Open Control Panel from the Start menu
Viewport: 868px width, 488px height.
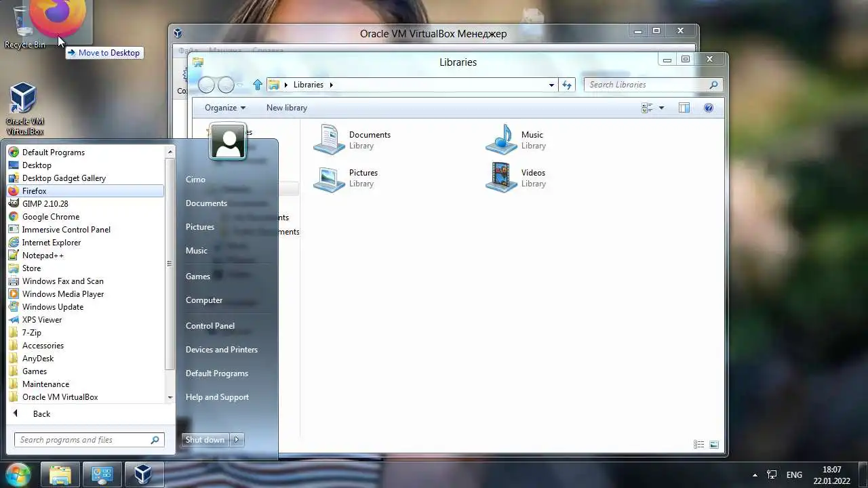pos(210,326)
